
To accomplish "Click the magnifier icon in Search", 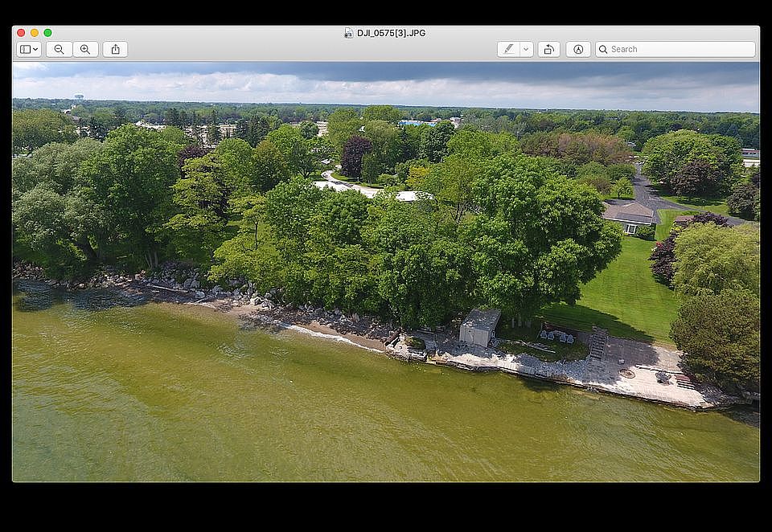I will point(603,49).
